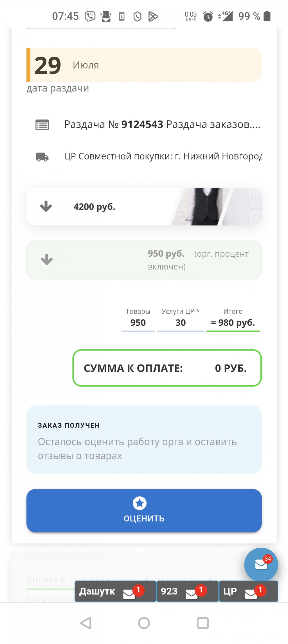Expand the 4200 руб. order row arrow
The width and height of the screenshot is (288, 644).
[x=46, y=206]
